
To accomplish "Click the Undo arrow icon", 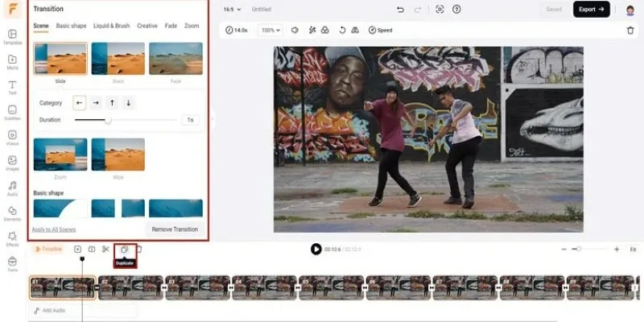I will coord(400,10).
